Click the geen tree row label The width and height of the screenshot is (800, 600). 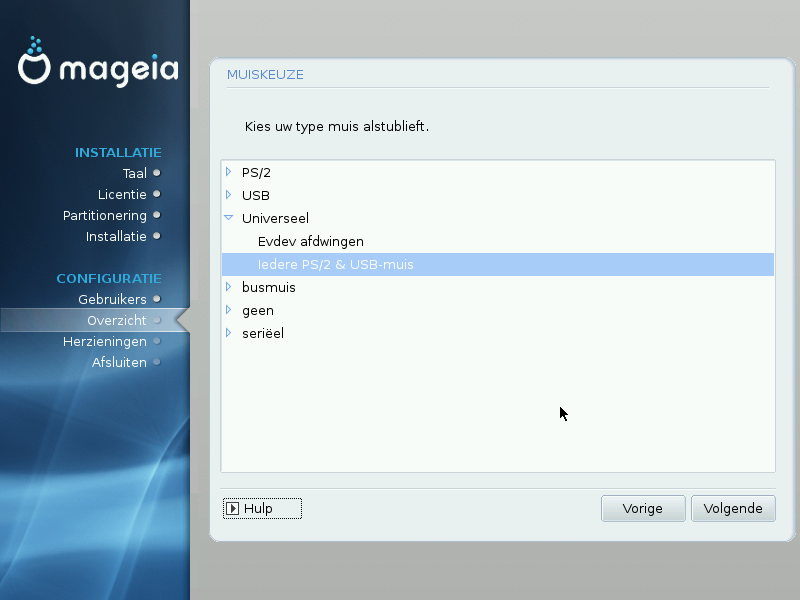tap(258, 310)
